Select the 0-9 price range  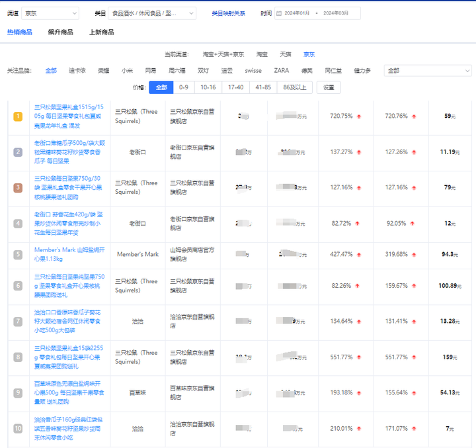click(184, 87)
